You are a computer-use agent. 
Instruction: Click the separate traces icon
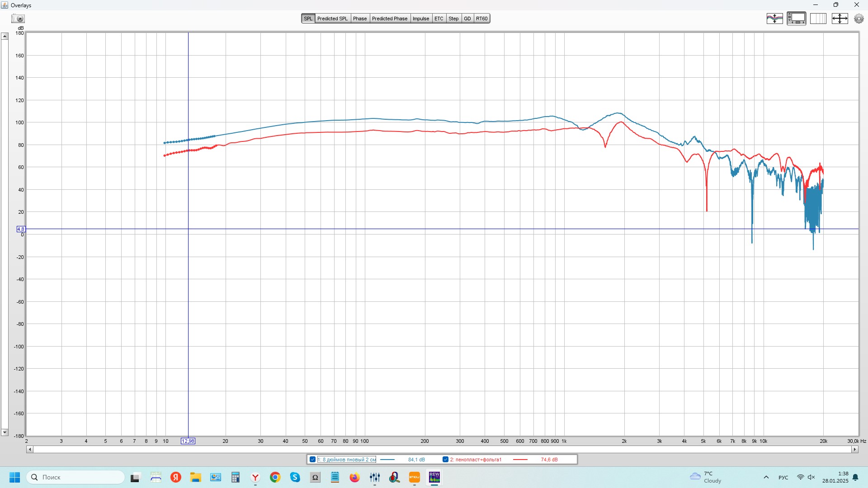(774, 19)
